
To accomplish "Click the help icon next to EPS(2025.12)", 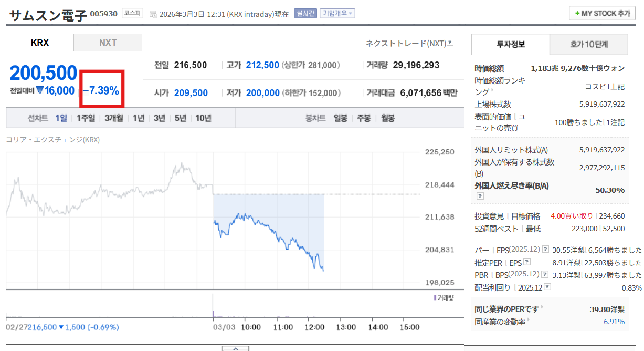I will (546, 250).
